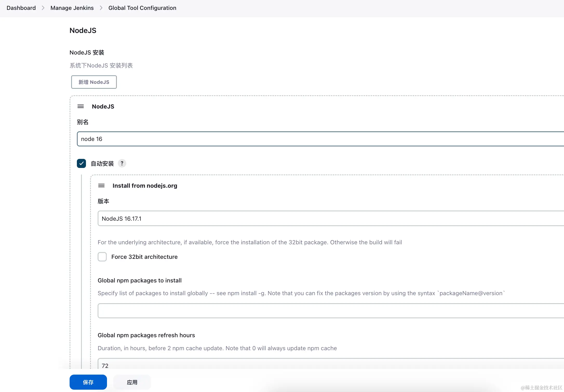Click the Global npm packages to install label

139,280
